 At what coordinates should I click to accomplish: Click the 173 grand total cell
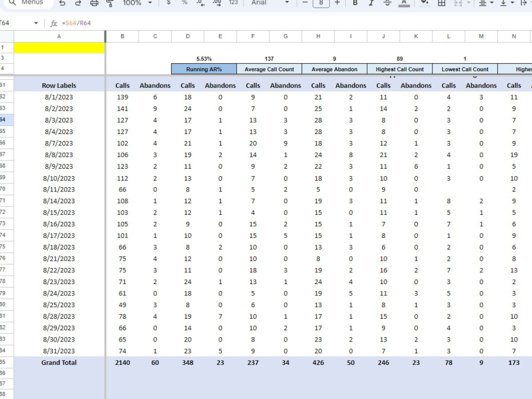click(x=514, y=362)
